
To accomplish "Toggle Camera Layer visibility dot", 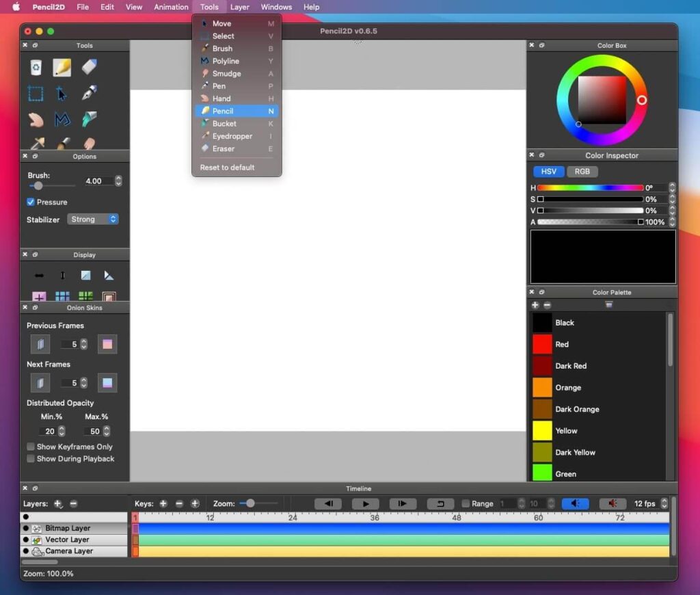I will pyautogui.click(x=26, y=551).
